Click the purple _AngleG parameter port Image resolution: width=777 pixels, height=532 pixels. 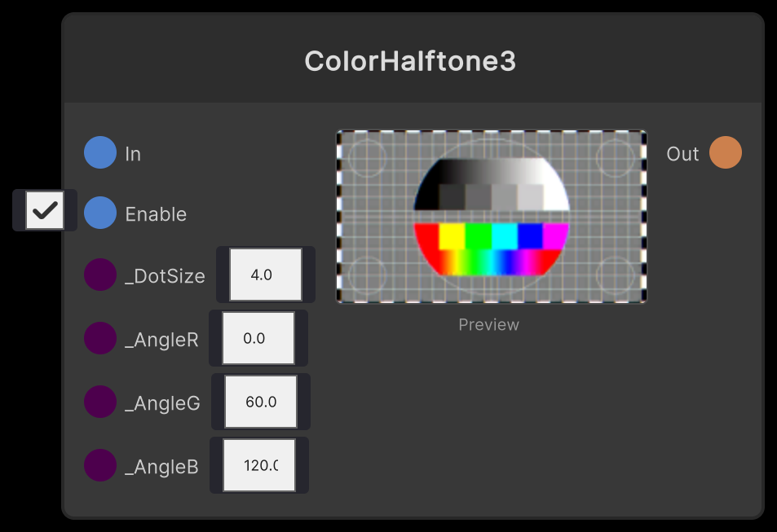99,402
